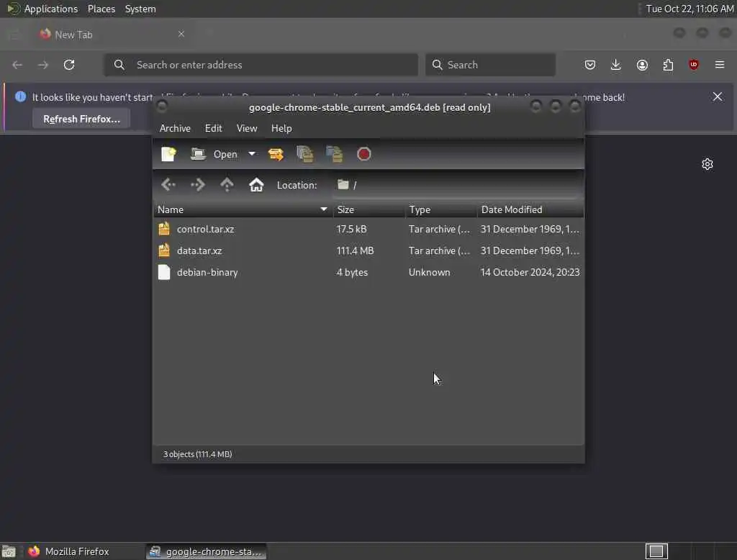The height and width of the screenshot is (560, 737).
Task: Click the 4 bytes size cell
Action: click(352, 272)
